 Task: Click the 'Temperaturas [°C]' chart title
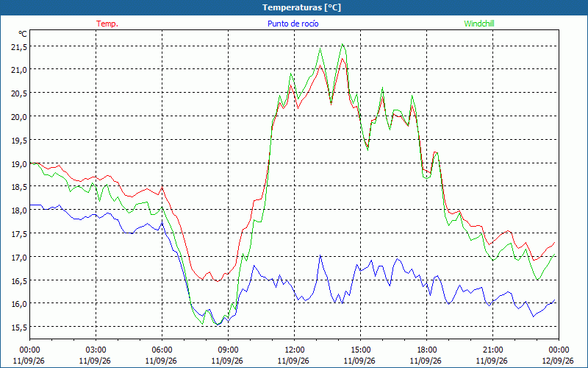[x=301, y=7]
